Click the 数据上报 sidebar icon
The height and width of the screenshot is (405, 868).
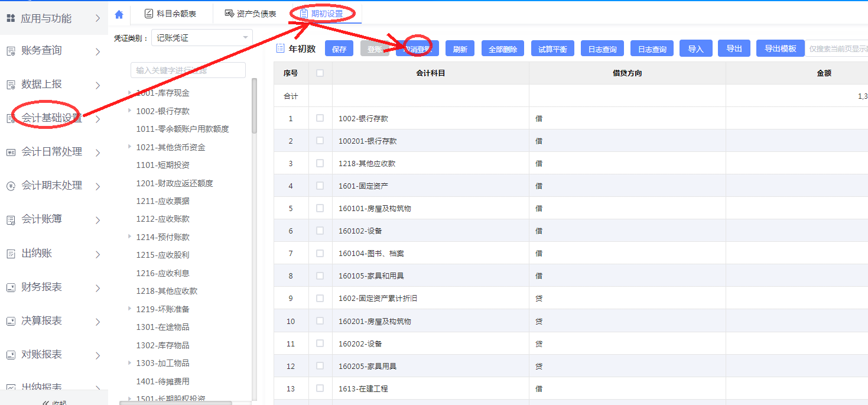[x=11, y=85]
